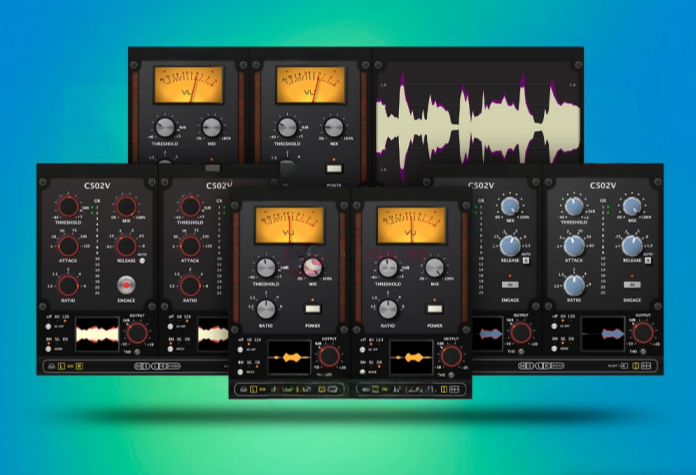Click the Stereo button on leftmost red C502V footer
The width and height of the screenshot is (696, 475).
[x=173, y=366]
